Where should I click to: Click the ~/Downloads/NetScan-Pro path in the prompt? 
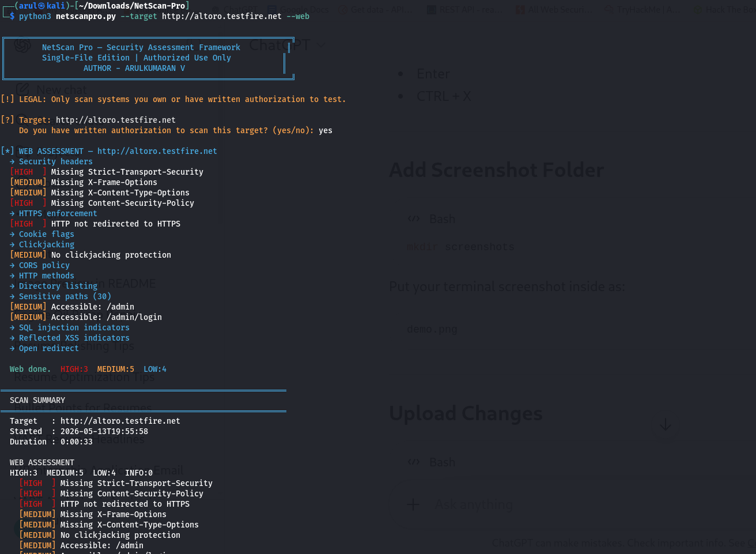point(132,6)
